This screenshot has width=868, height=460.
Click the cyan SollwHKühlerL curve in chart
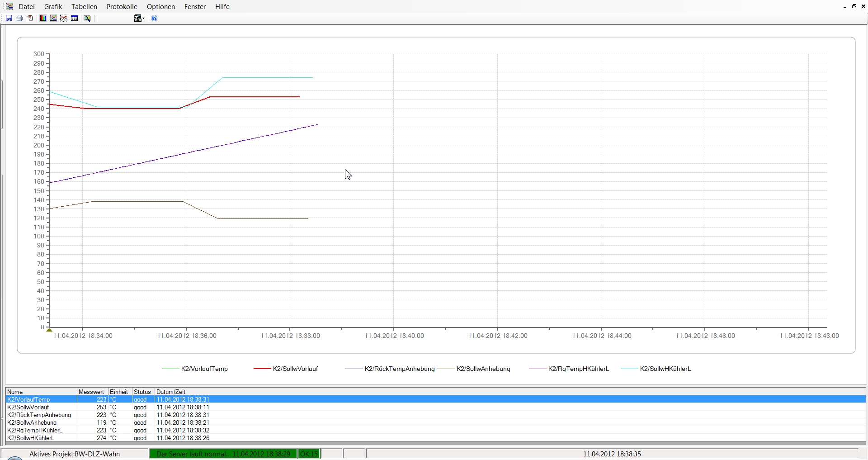pyautogui.click(x=267, y=78)
